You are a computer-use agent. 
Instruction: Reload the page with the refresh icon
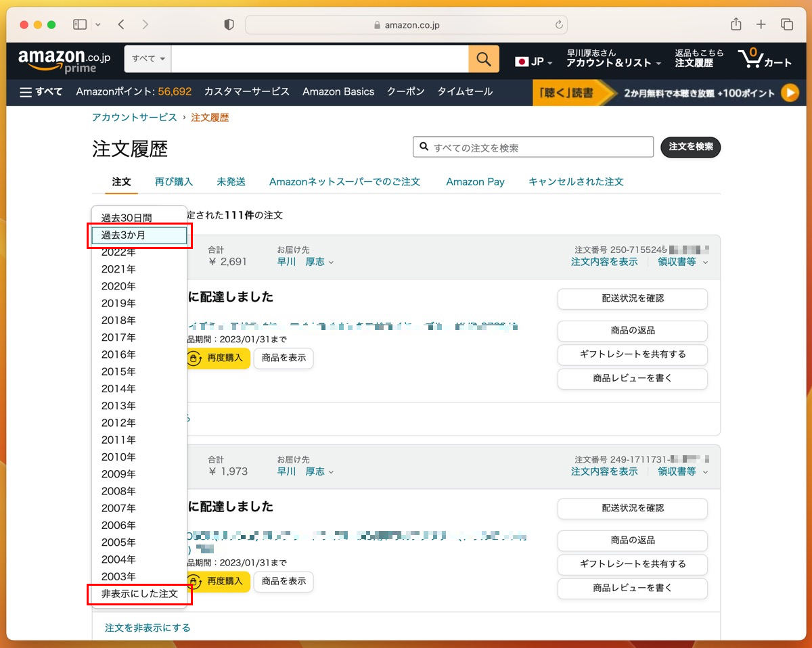tap(559, 25)
